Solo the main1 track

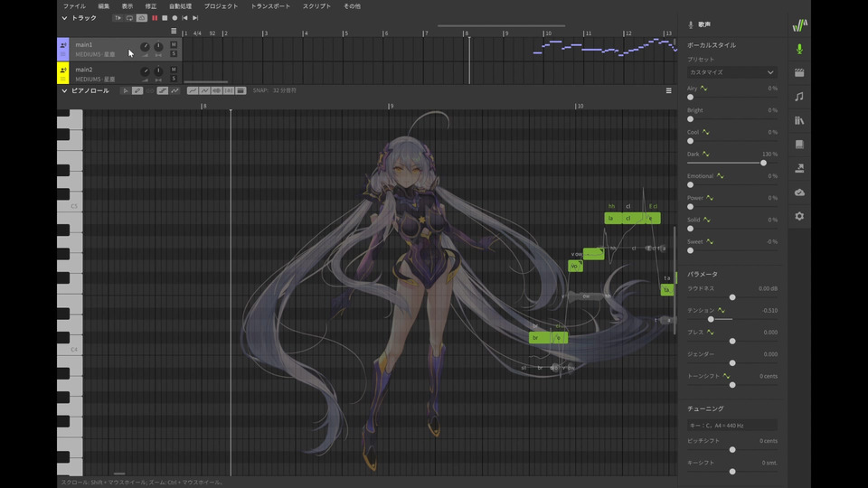[x=174, y=53]
